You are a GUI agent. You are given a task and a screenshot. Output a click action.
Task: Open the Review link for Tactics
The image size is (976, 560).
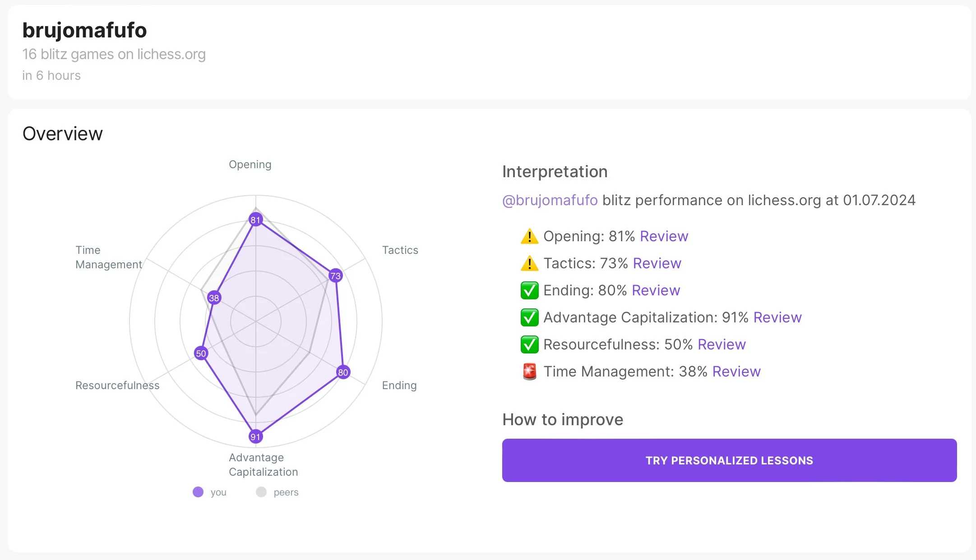click(x=657, y=263)
